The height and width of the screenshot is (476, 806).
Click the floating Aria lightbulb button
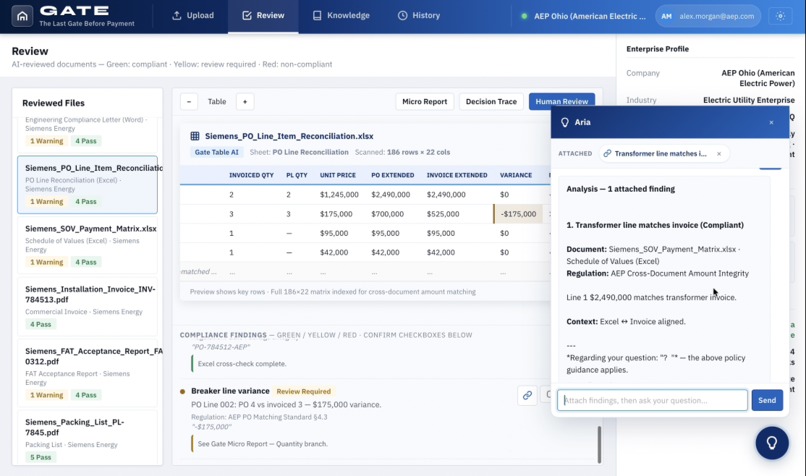pos(772,443)
